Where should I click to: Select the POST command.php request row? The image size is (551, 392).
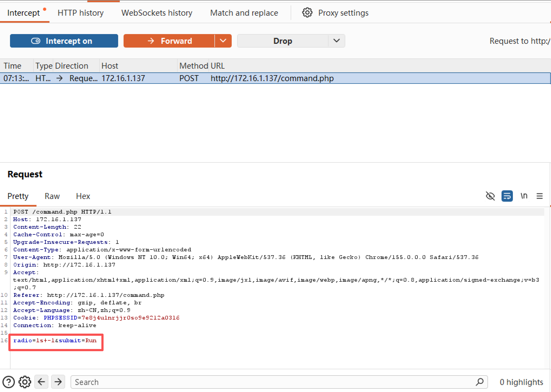click(275, 78)
